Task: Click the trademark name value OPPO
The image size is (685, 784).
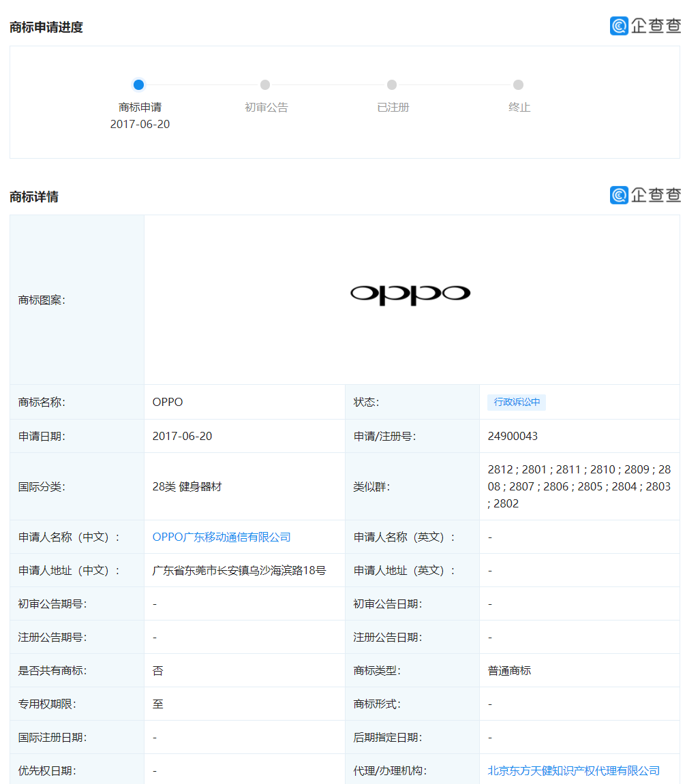Action: pos(168,402)
